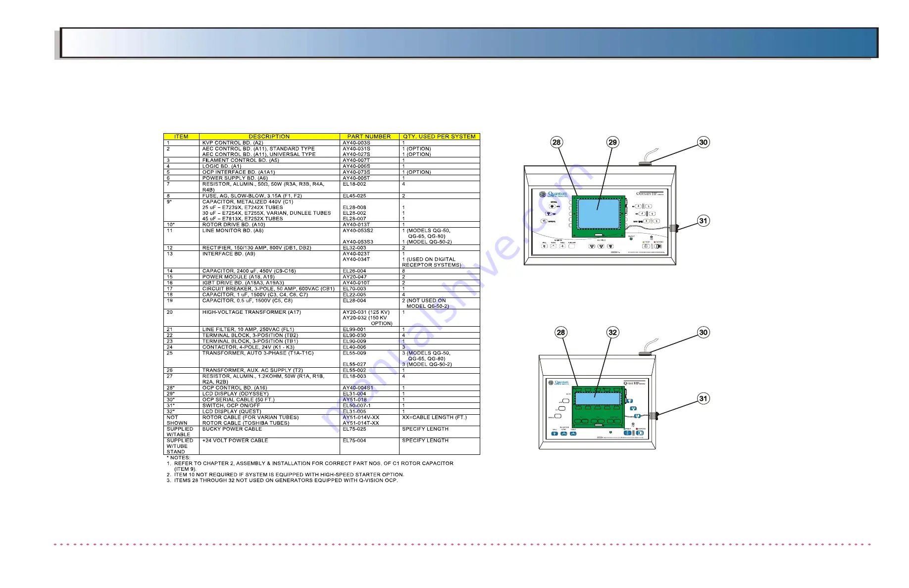The height and width of the screenshot is (588, 909).
Task: Click part number EL90-030
Action: tap(354, 336)
